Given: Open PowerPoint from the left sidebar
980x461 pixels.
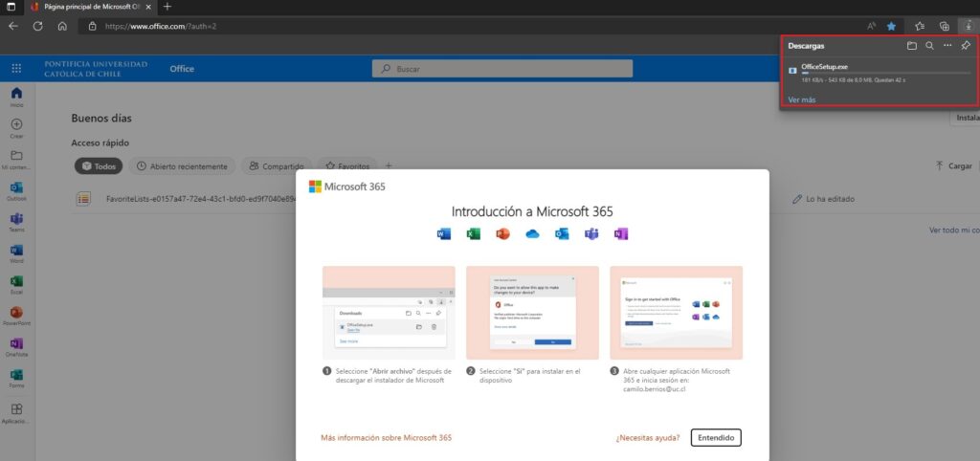Looking at the screenshot, I should tap(16, 315).
